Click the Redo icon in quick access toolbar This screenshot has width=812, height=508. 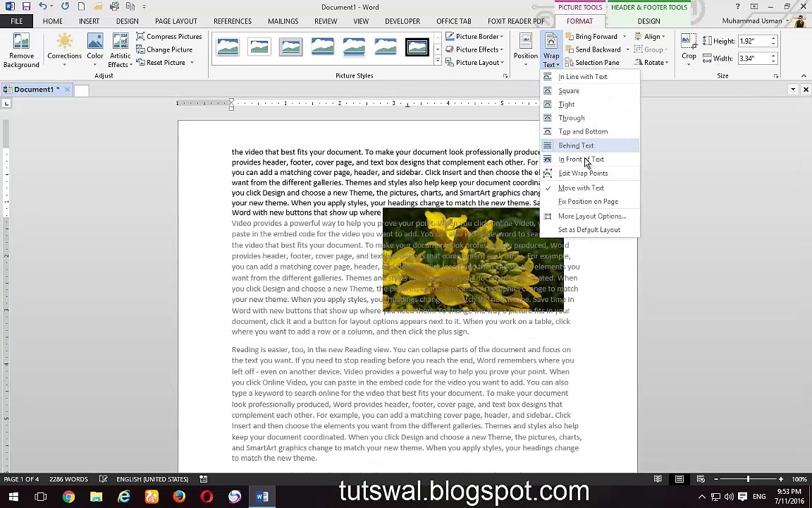[x=65, y=7]
